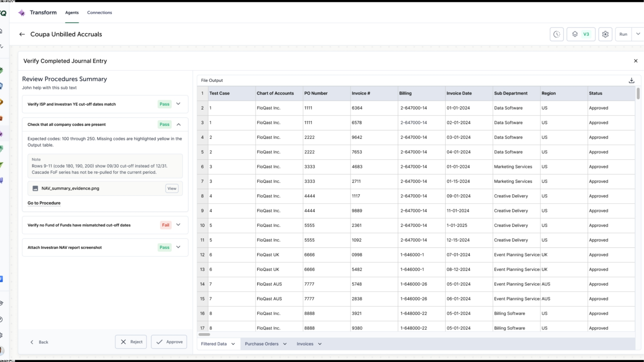Image resolution: width=644 pixels, height=362 pixels.
Task: Close the Verify Completed Journal Entry panel
Action: (x=636, y=61)
